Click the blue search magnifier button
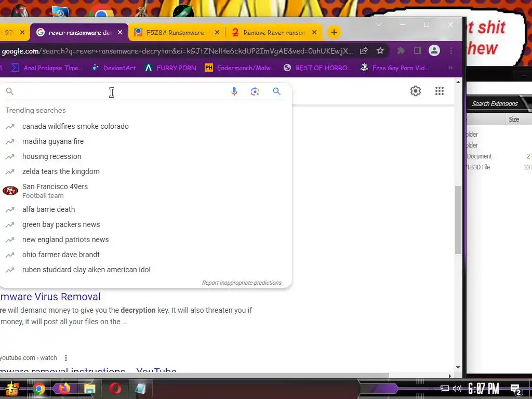532x399 pixels. (276, 91)
